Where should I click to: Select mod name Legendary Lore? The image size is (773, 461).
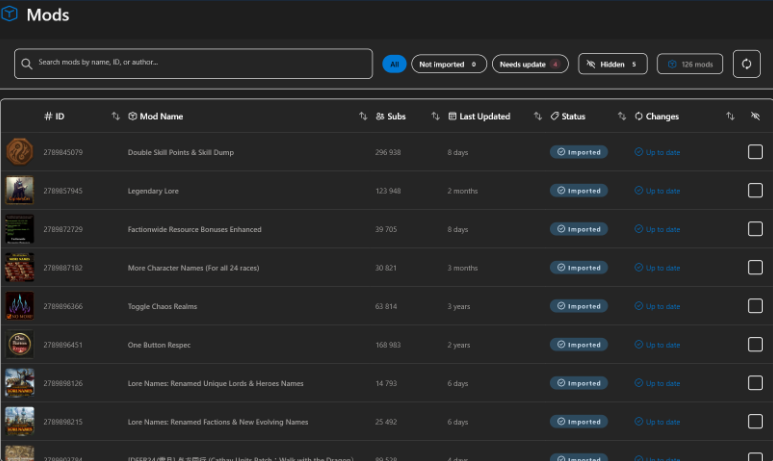pyautogui.click(x=153, y=191)
